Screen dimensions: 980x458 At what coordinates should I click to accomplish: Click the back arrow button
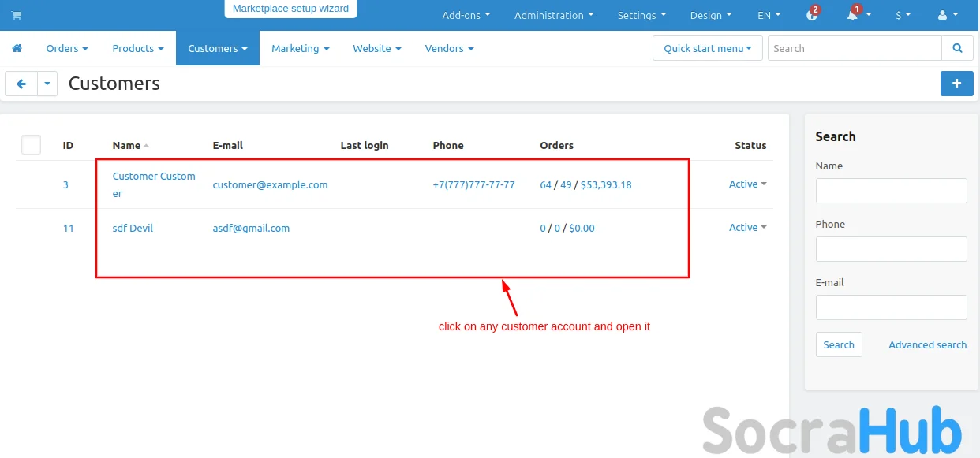21,84
